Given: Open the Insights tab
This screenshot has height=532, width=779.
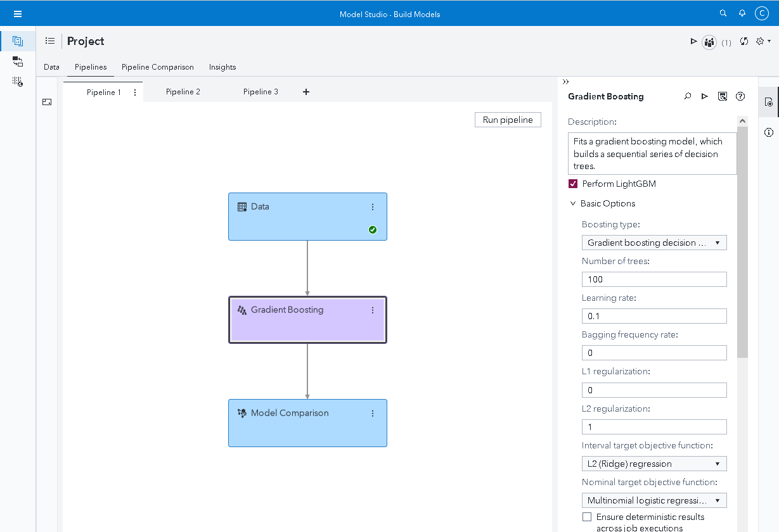Looking at the screenshot, I should (222, 67).
